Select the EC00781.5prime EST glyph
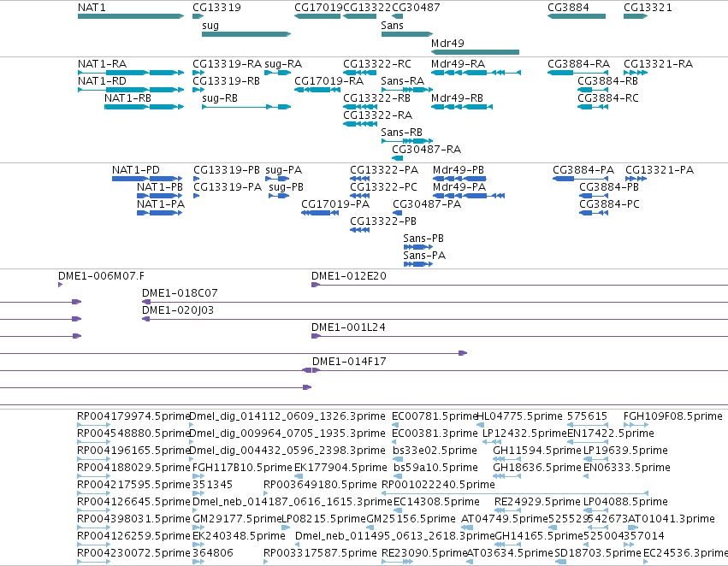Image resolution: width=728 pixels, height=566 pixels. pyautogui.click(x=395, y=424)
